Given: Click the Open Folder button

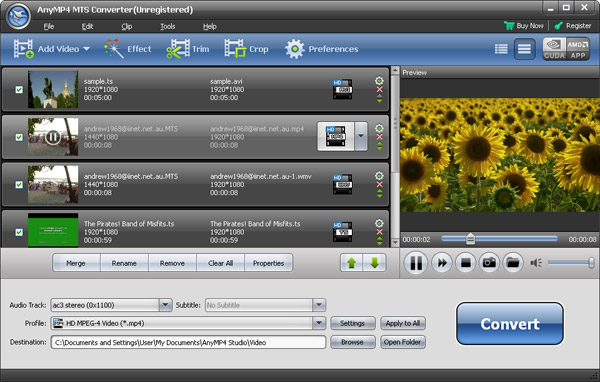Looking at the screenshot, I should (x=403, y=342).
